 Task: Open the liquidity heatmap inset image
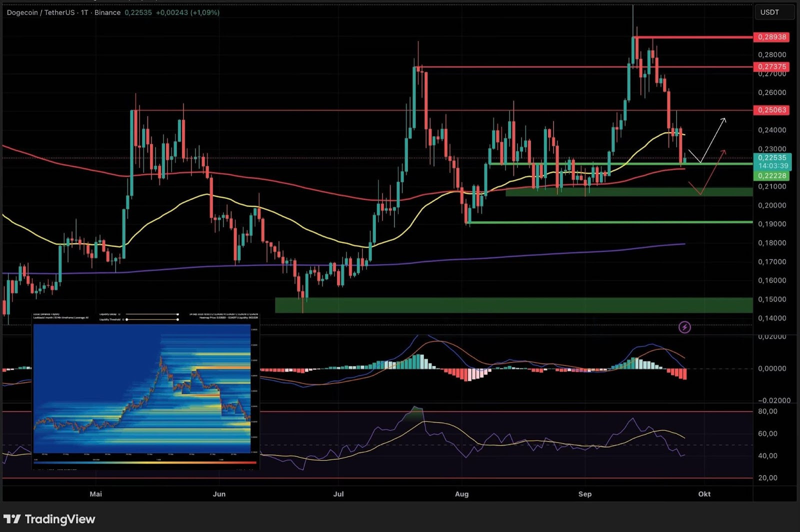pyautogui.click(x=145, y=391)
